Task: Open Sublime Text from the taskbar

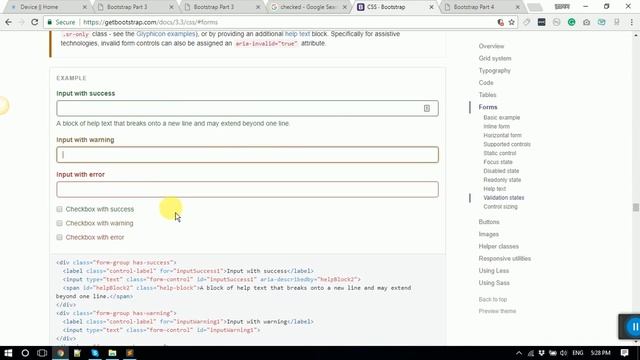Action: pyautogui.click(x=130, y=353)
